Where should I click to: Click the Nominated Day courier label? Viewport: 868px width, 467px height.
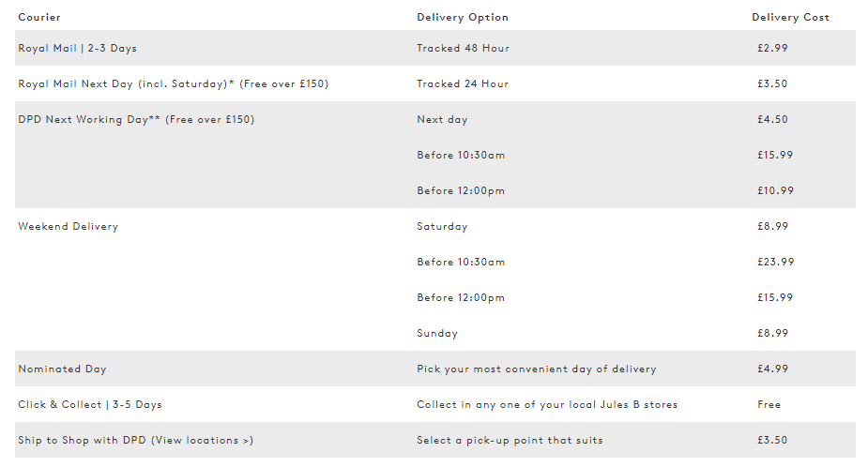(x=62, y=369)
